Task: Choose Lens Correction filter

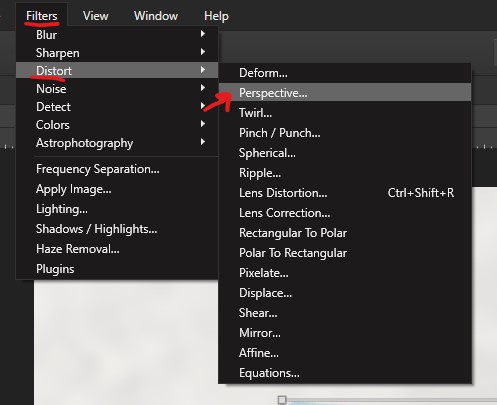Action: point(345,213)
